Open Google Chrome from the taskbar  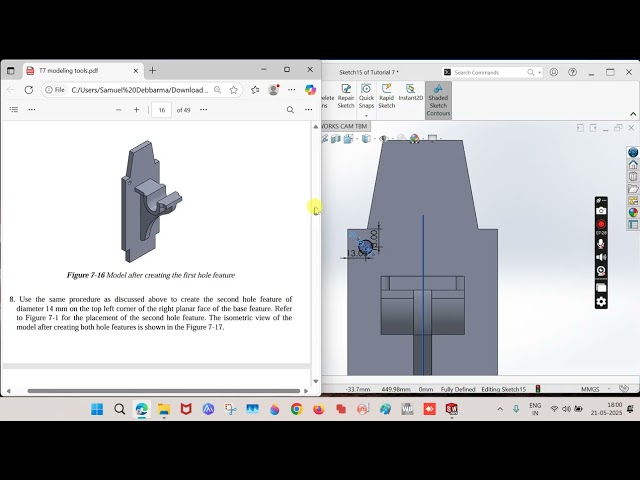pos(297,409)
